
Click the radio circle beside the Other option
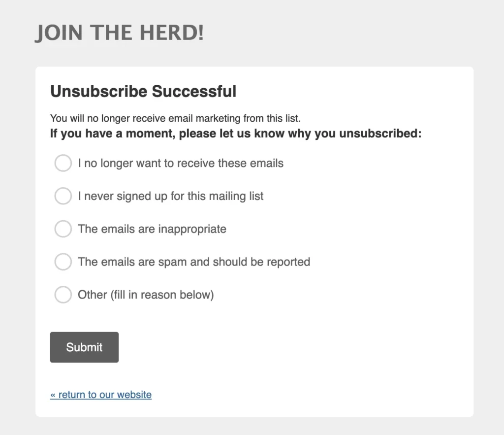(63, 295)
